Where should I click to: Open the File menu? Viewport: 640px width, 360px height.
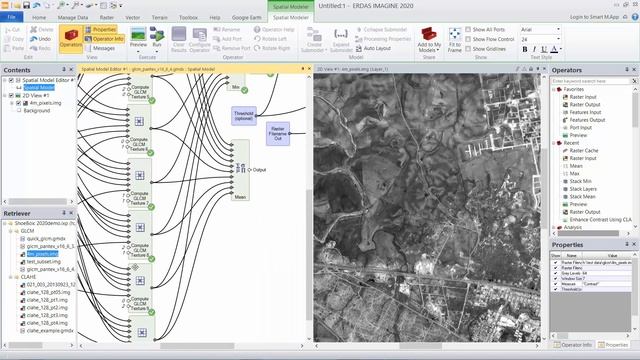coord(11,17)
